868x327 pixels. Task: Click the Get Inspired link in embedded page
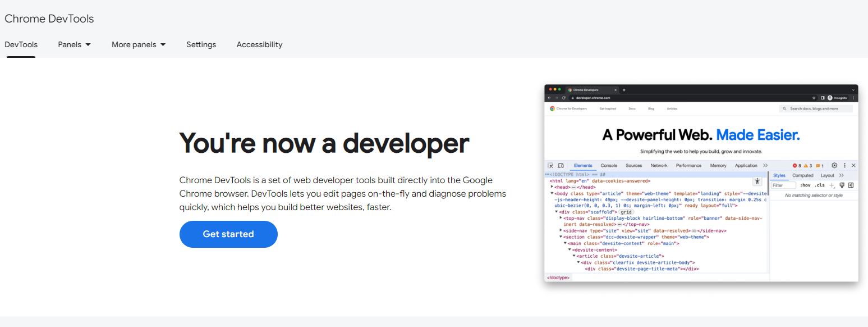608,108
